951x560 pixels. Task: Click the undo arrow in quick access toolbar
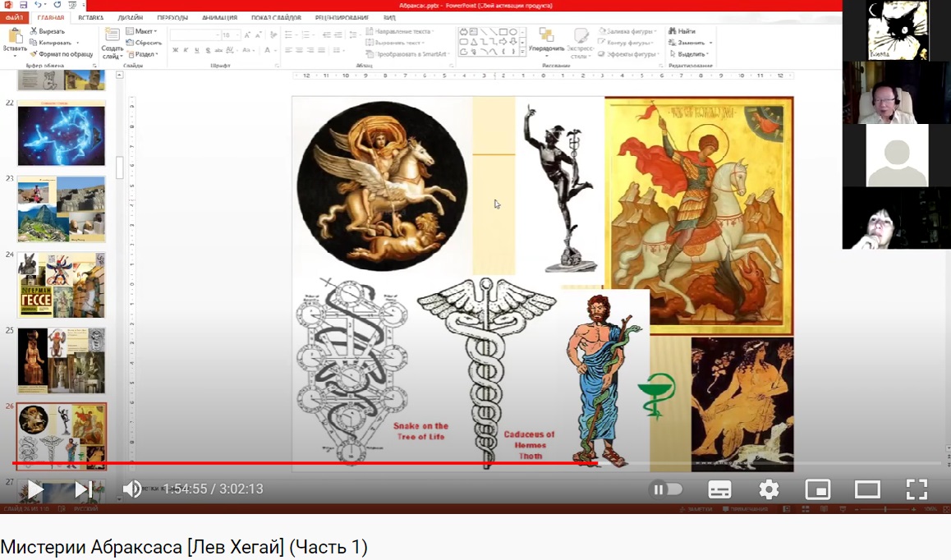tap(38, 5)
